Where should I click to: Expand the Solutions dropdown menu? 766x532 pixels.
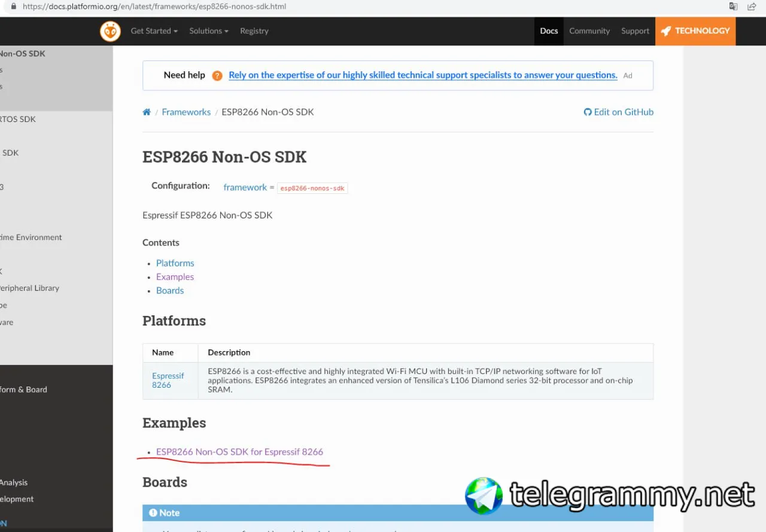coord(209,31)
